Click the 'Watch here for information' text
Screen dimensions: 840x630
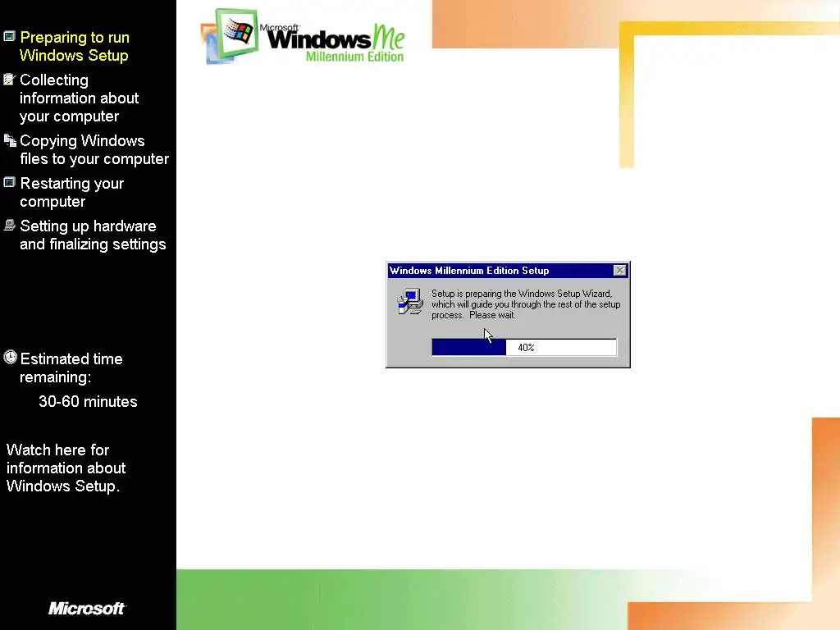66,468
